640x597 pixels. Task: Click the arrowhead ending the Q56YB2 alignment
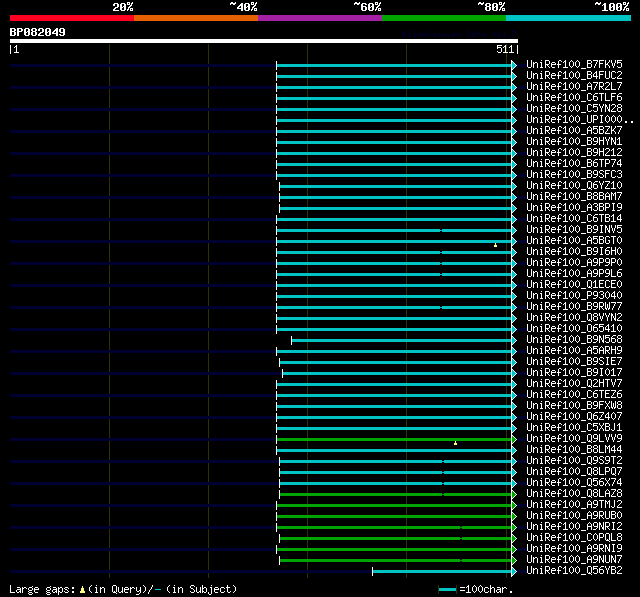pos(514,571)
